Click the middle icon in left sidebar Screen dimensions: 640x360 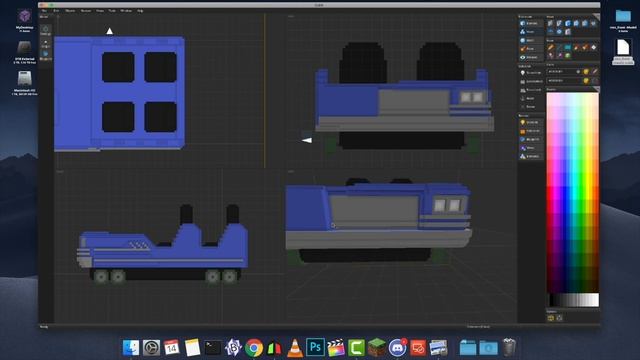click(46, 43)
